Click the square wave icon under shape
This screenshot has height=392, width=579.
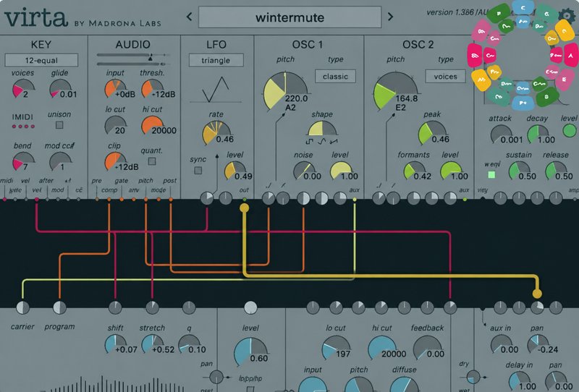point(309,141)
